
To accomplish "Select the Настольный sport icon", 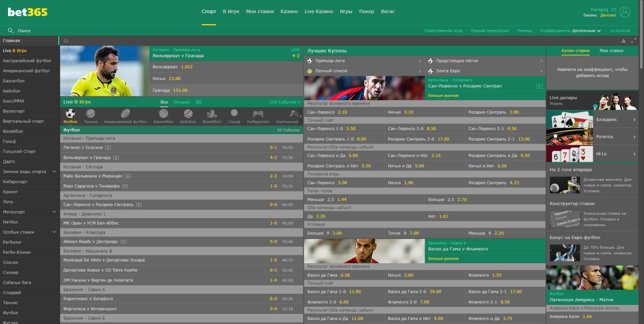I will point(294,114).
